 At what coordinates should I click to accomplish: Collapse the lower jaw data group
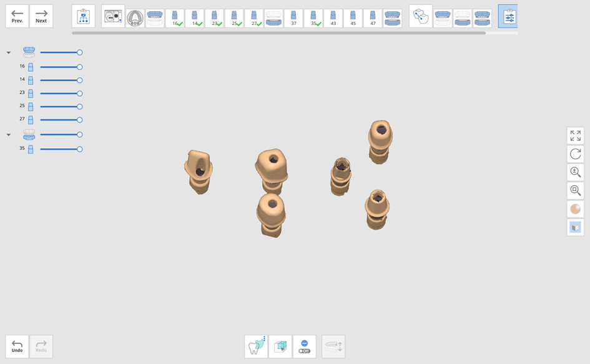tap(9, 135)
